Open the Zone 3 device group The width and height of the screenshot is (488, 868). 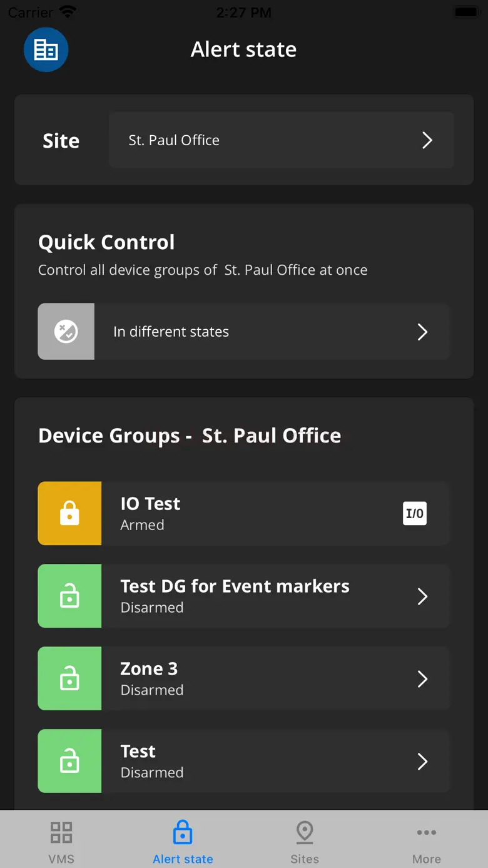[250, 678]
